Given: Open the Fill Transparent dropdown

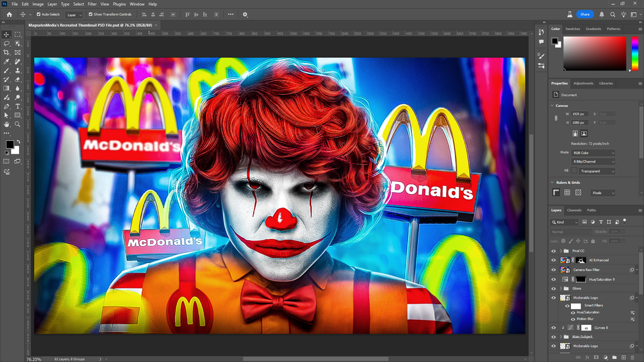Looking at the screenshot, I should [x=597, y=171].
